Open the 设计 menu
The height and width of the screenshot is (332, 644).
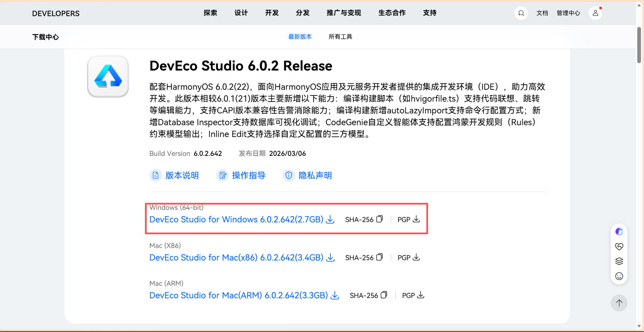tap(241, 13)
